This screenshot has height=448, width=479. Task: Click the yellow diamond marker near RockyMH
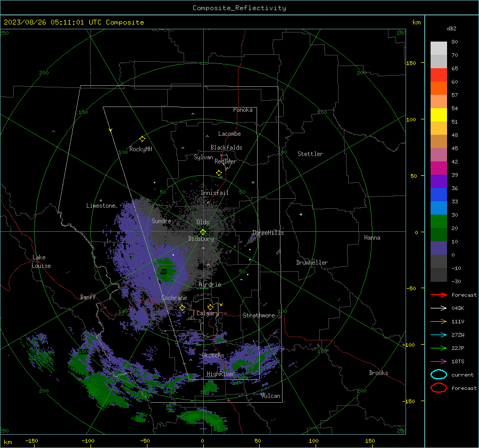(x=142, y=139)
